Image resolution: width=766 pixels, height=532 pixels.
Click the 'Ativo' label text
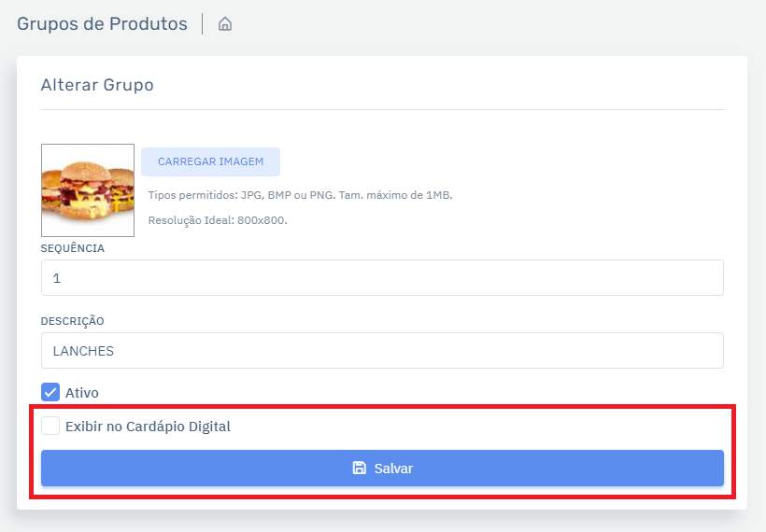click(82, 393)
